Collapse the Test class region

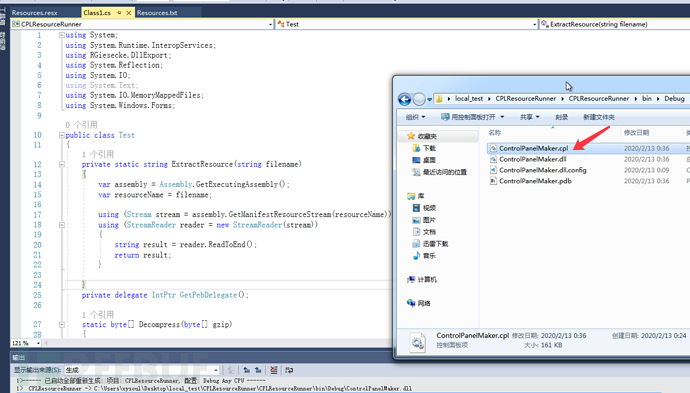(62, 135)
